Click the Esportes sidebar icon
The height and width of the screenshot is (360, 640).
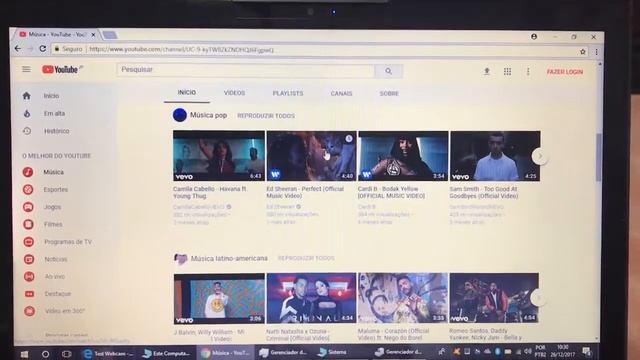tap(28, 189)
